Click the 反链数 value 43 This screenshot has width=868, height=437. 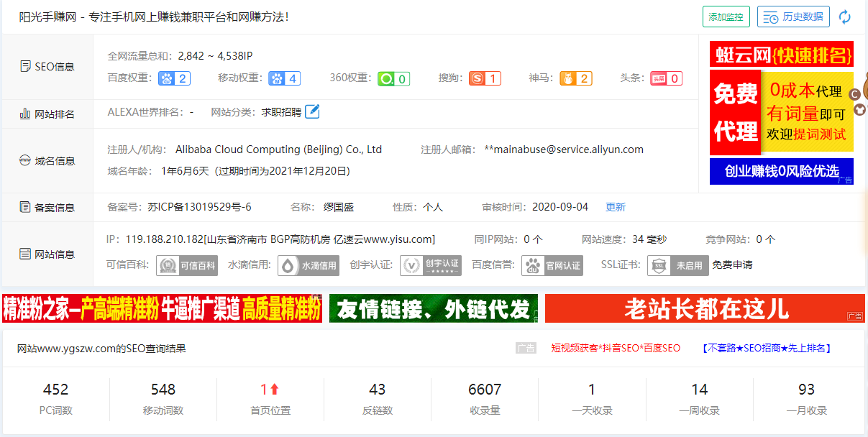point(378,390)
